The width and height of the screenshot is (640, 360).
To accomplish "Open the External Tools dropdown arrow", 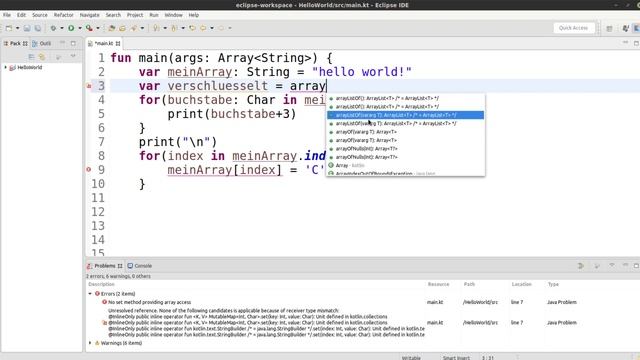I will [x=98, y=28].
